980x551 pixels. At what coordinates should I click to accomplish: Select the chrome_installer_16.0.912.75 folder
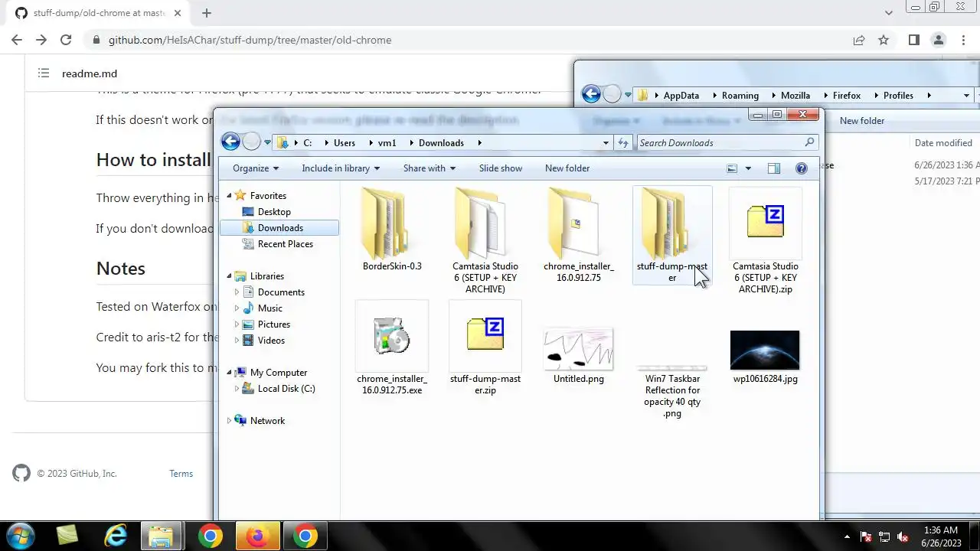tap(578, 233)
